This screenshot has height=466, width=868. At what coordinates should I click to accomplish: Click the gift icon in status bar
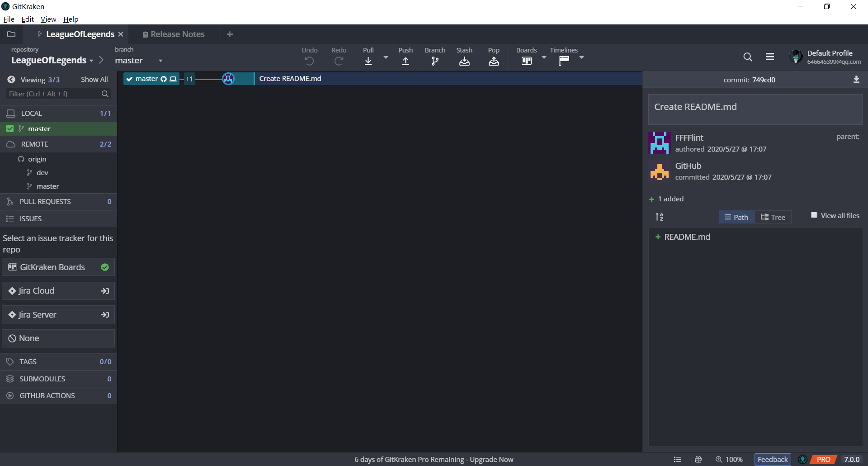pyautogui.click(x=698, y=460)
